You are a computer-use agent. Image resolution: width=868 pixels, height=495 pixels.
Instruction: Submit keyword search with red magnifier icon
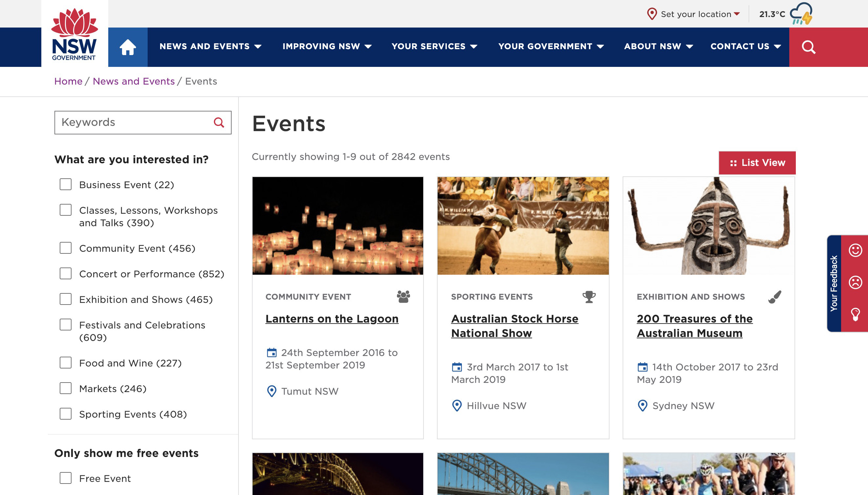click(219, 122)
